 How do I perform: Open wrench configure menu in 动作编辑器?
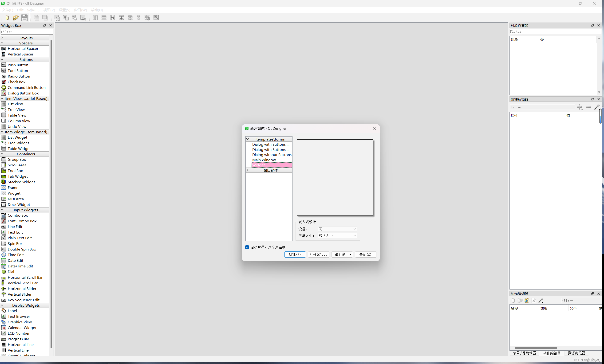click(541, 301)
